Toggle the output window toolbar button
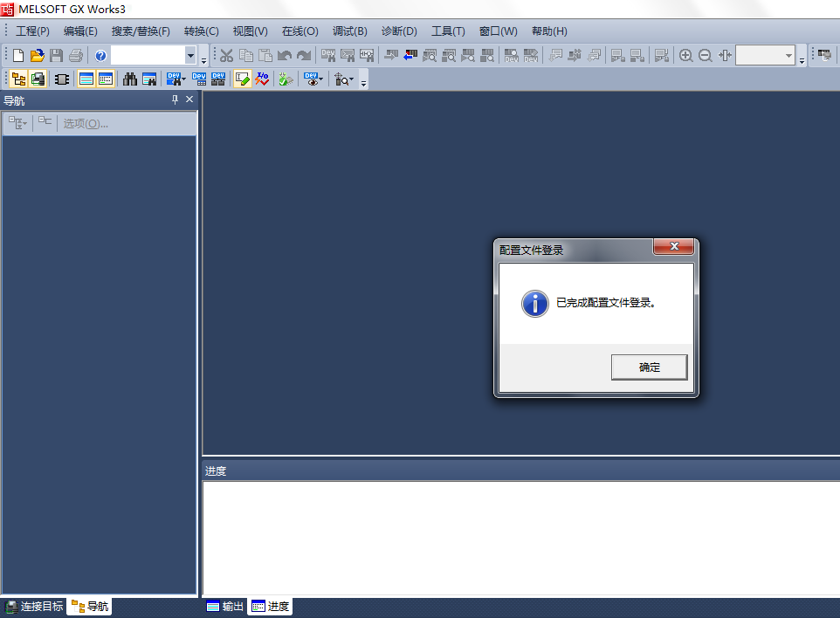 pos(86,79)
